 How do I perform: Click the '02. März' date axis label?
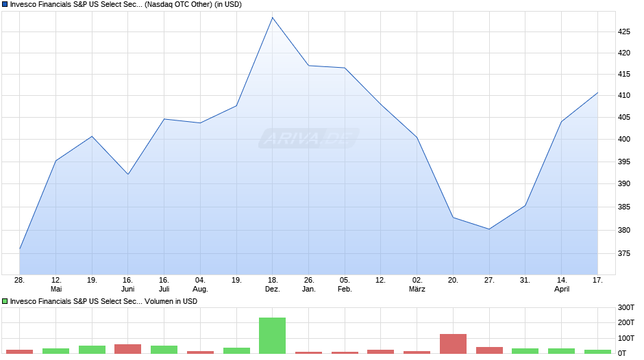[417, 285]
